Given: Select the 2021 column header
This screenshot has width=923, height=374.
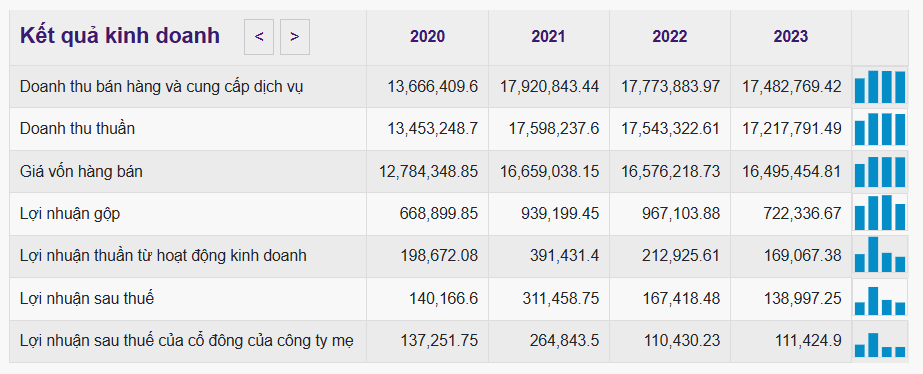Looking at the screenshot, I should click(x=548, y=37).
